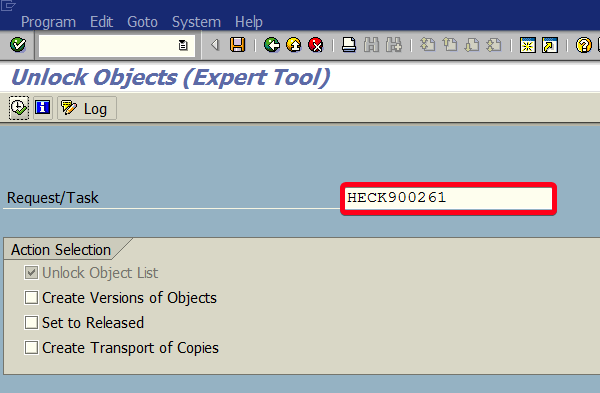Open the Edit menu
Image resolution: width=600 pixels, height=393 pixels.
pos(101,22)
